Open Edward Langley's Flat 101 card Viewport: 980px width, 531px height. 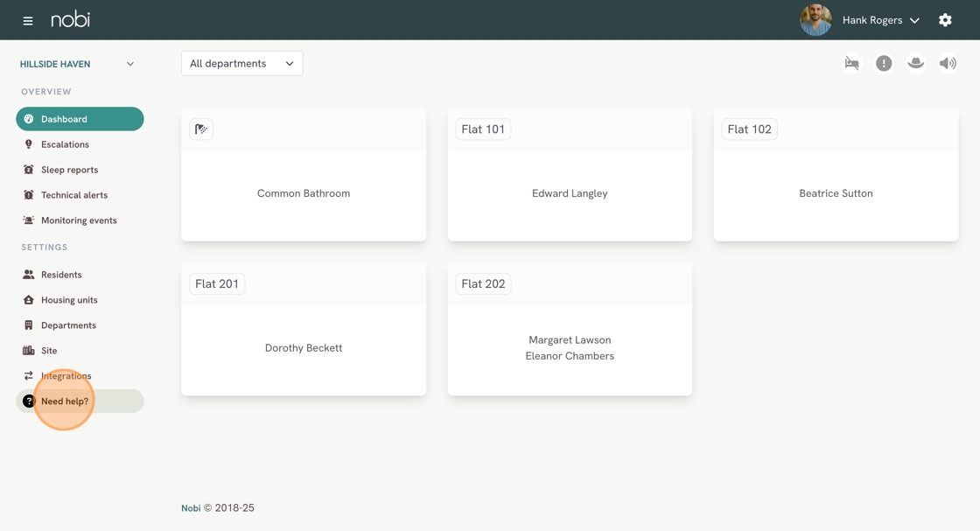pyautogui.click(x=570, y=193)
